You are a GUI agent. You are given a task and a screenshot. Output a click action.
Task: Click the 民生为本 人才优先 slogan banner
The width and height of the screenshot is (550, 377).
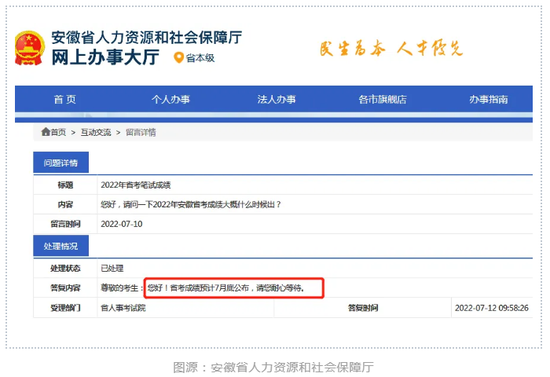click(x=391, y=48)
